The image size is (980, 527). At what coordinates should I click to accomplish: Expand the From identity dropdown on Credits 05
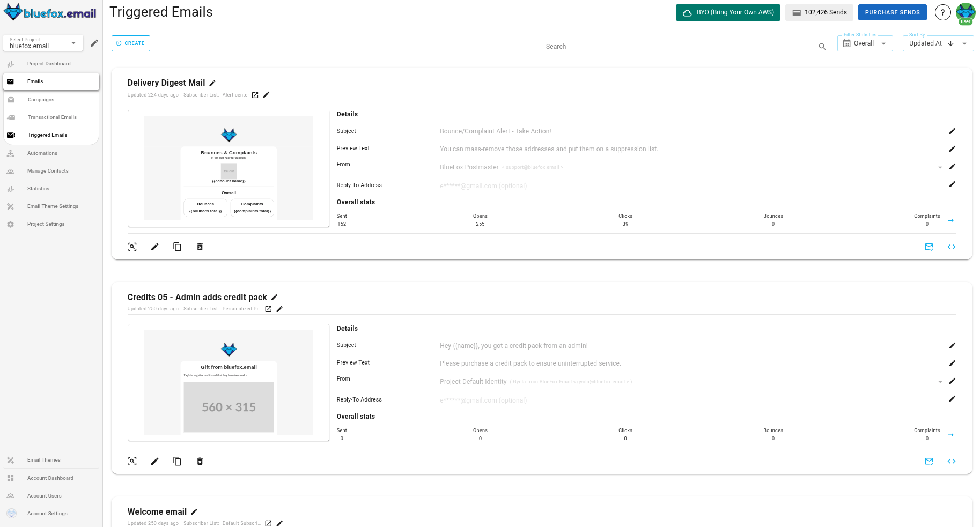click(940, 381)
